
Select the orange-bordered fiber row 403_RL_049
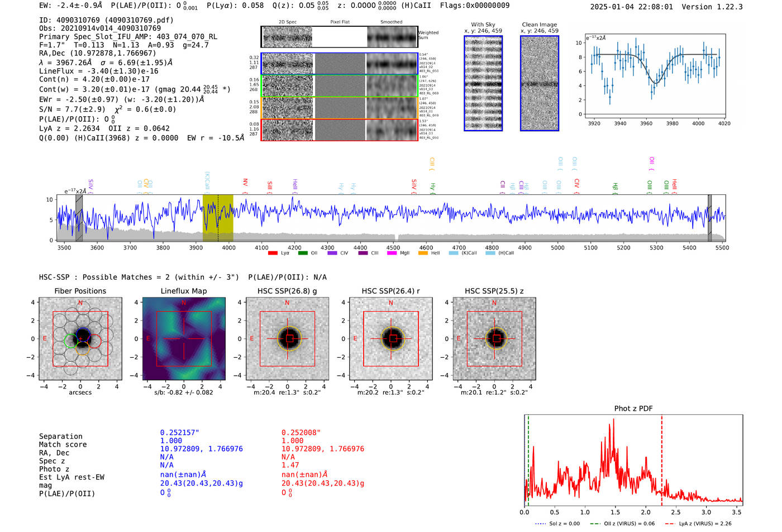pos(339,108)
